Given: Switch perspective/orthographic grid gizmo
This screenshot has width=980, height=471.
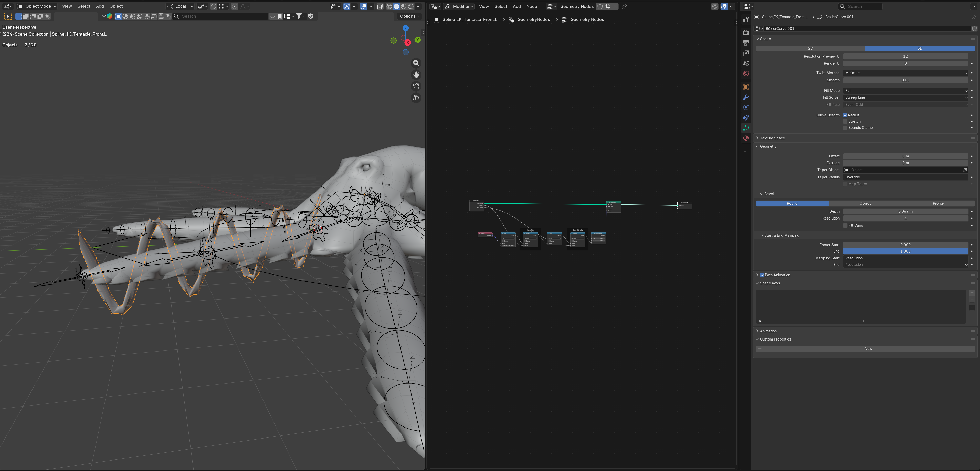Looking at the screenshot, I should click(x=416, y=98).
